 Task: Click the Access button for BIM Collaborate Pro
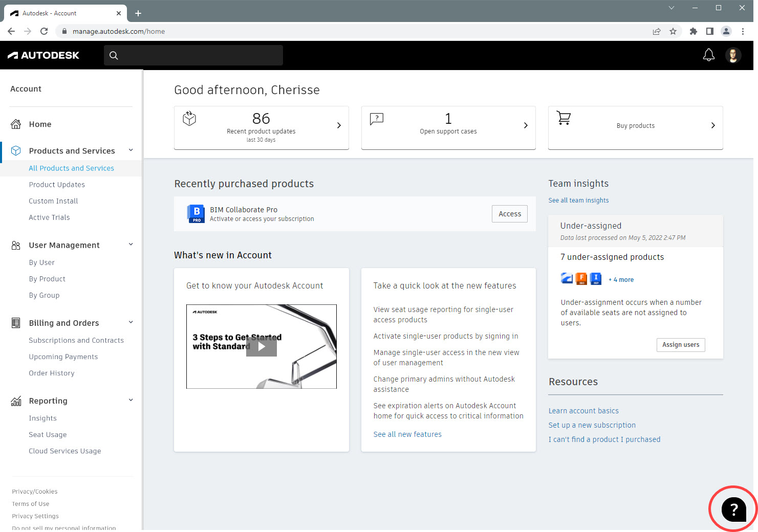[x=510, y=214]
